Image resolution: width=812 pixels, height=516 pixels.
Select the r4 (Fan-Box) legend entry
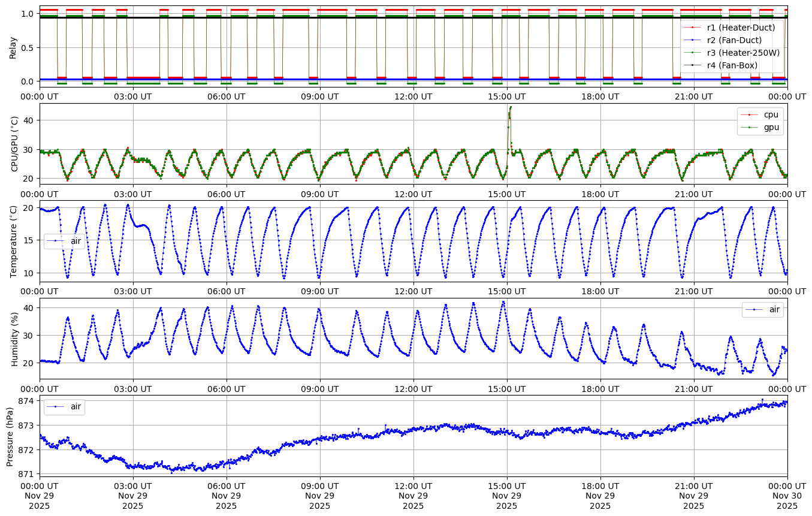point(732,65)
